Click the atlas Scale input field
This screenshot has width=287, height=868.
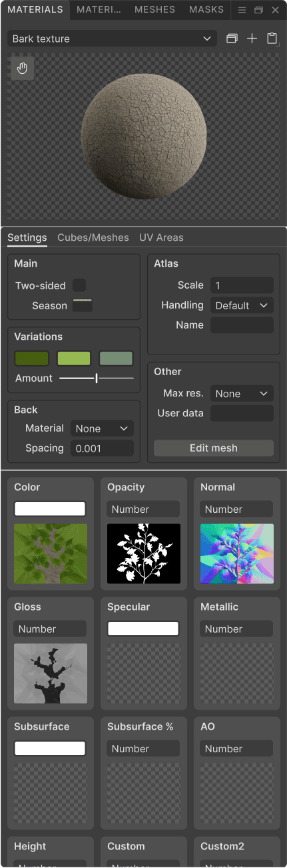click(x=242, y=285)
